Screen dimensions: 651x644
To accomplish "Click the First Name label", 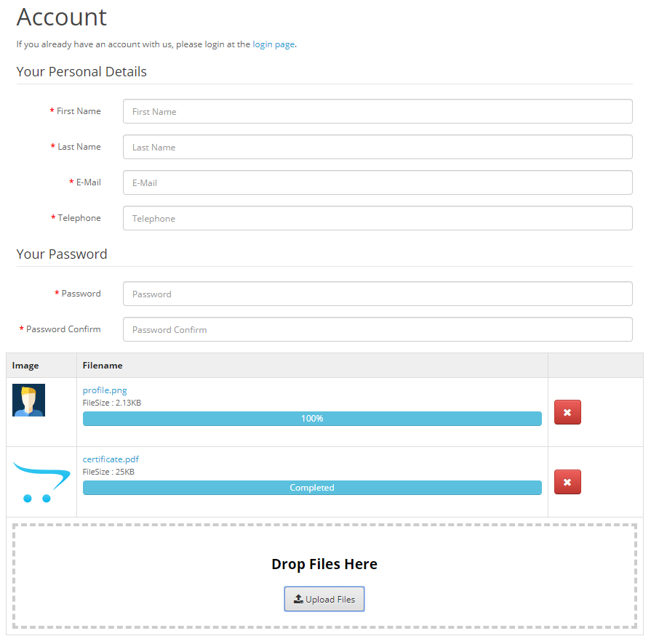I will 79,111.
